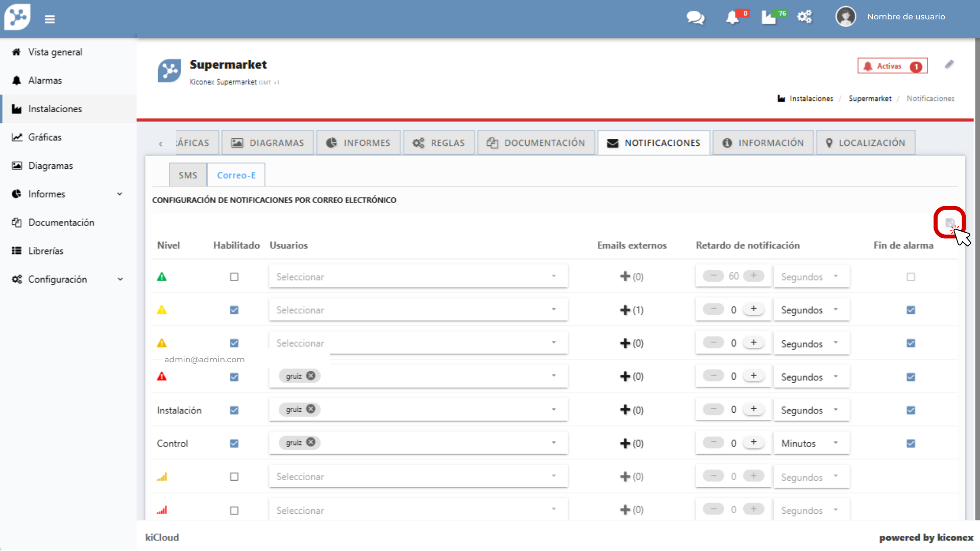980x551 pixels.
Task: Open the alarm bell notifications icon
Action: [x=732, y=17]
